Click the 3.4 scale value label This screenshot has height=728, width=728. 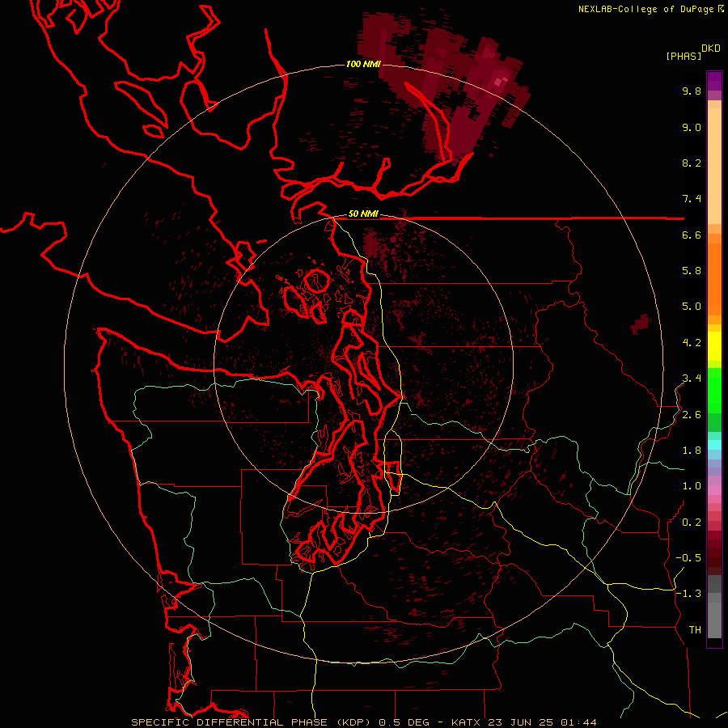692,379
